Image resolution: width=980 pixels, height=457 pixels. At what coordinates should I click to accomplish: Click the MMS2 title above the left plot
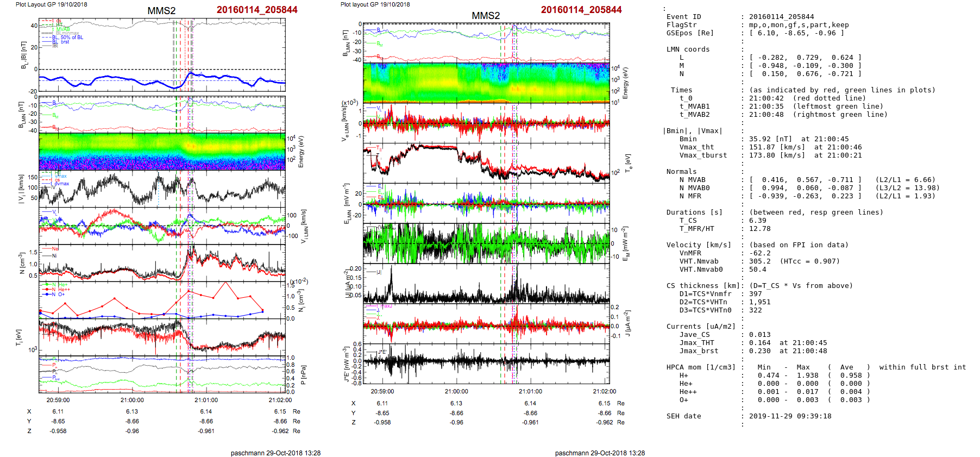tap(161, 11)
